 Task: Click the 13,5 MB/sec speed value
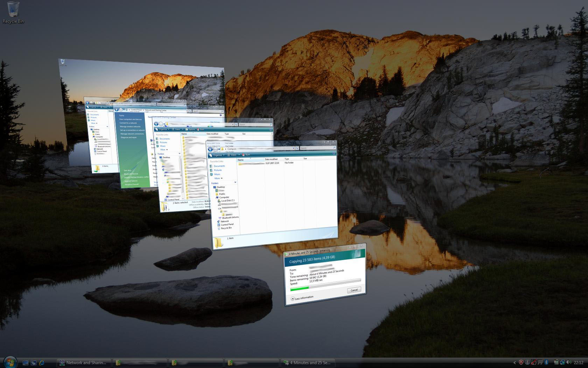[x=316, y=280]
